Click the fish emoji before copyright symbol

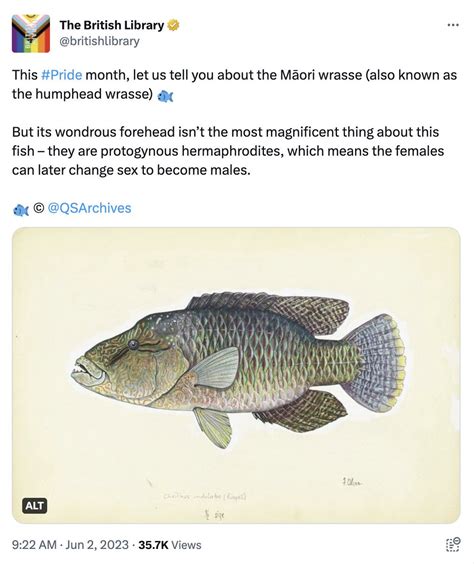pos(20,210)
